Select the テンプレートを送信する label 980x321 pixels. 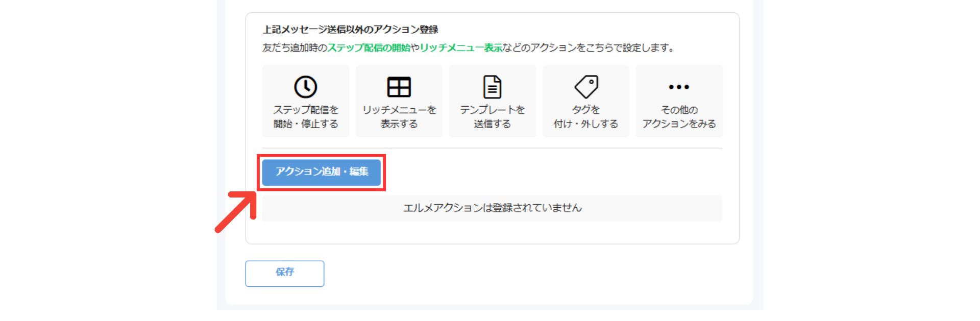(x=492, y=117)
